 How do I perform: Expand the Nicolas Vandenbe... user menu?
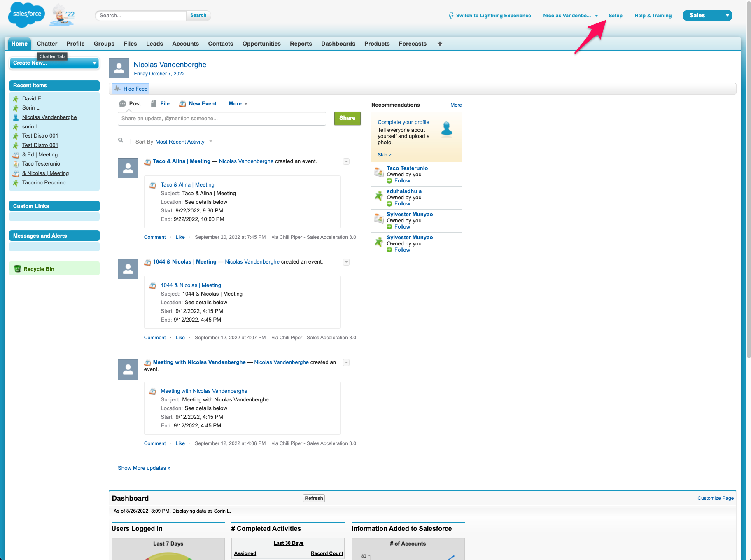[x=570, y=16]
